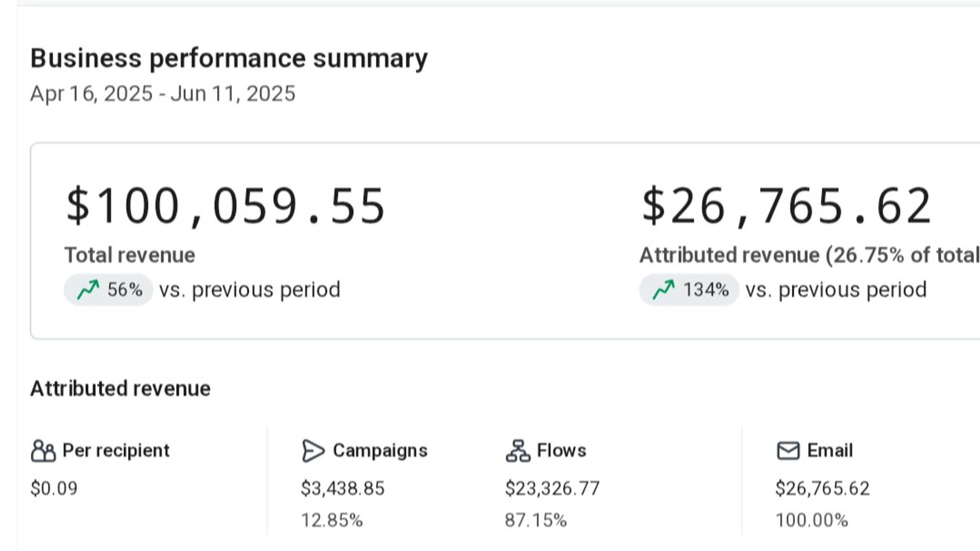Click the green trend arrow beside 56%
The width and height of the screenshot is (980, 551).
tap(88, 290)
